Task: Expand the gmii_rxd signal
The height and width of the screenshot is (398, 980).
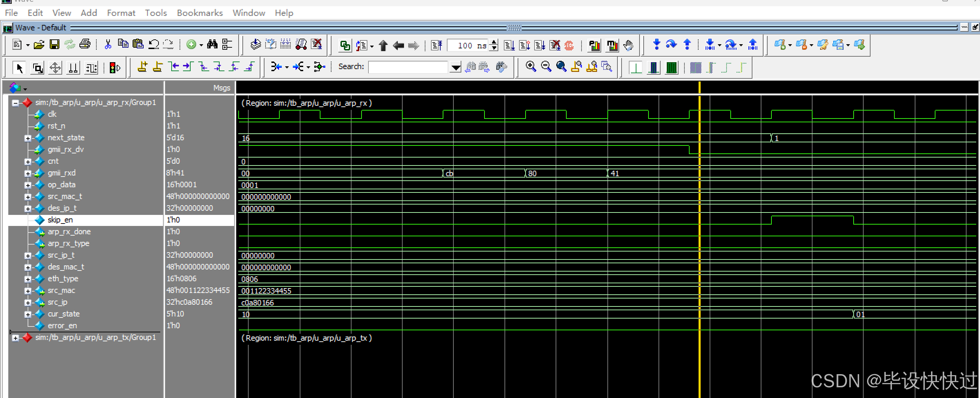Action: coord(28,173)
